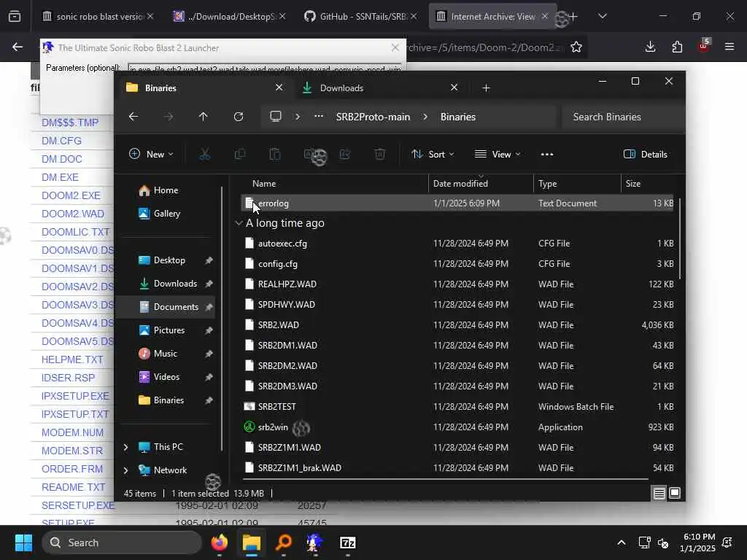Open Firefox extensions puzzle icon
The height and width of the screenshot is (560, 747).
click(x=677, y=47)
